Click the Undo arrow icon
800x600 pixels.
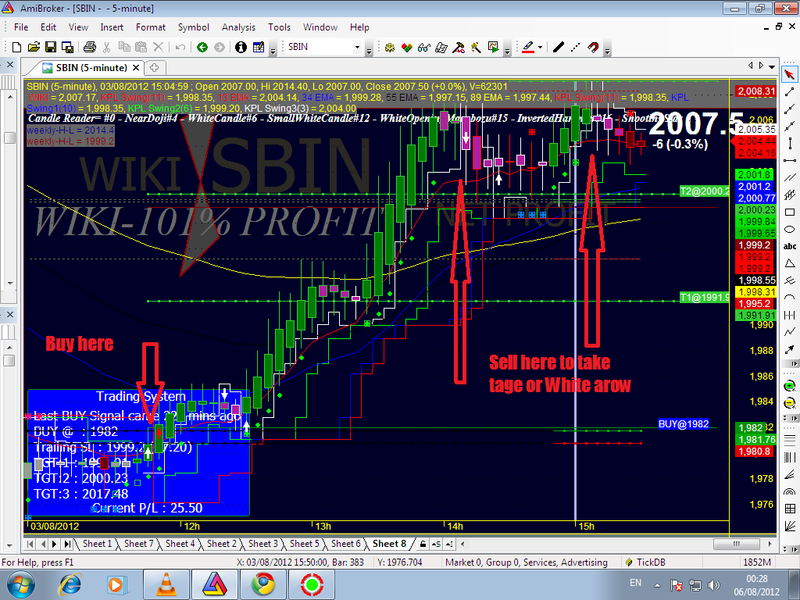click(180, 47)
